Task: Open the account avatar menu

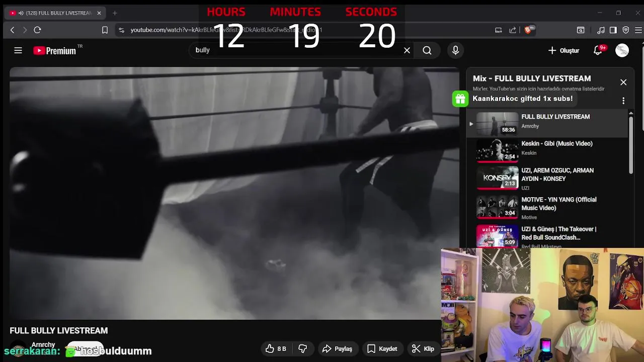Action: 622,50
